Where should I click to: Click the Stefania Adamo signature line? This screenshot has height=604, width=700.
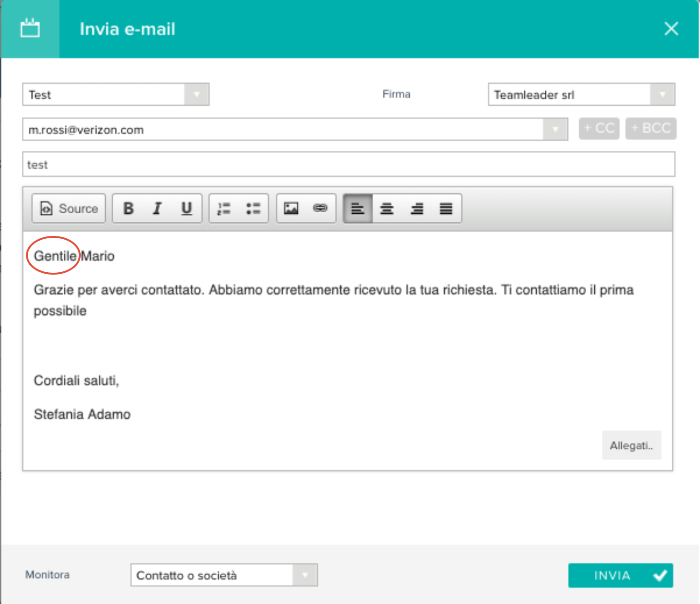82,414
